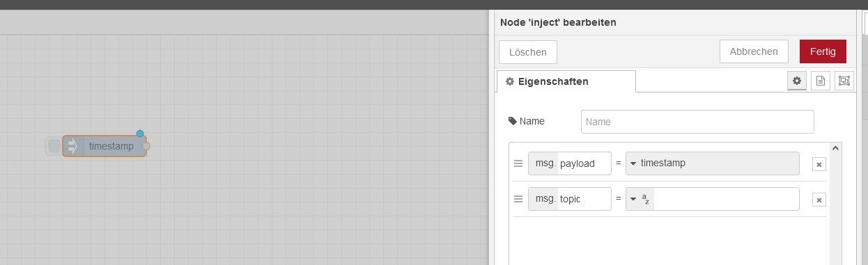Open node description document icon
Screen dimensions: 868x265
pyautogui.click(x=821, y=81)
